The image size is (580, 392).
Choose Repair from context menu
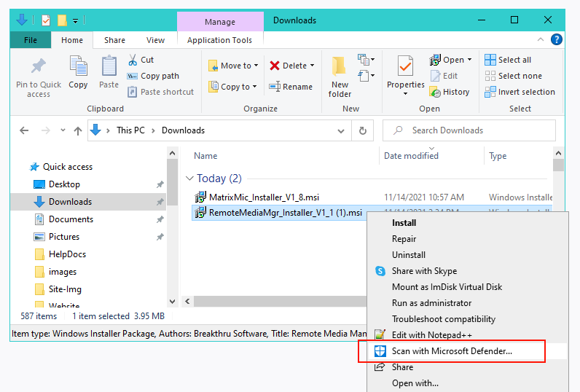pos(404,239)
